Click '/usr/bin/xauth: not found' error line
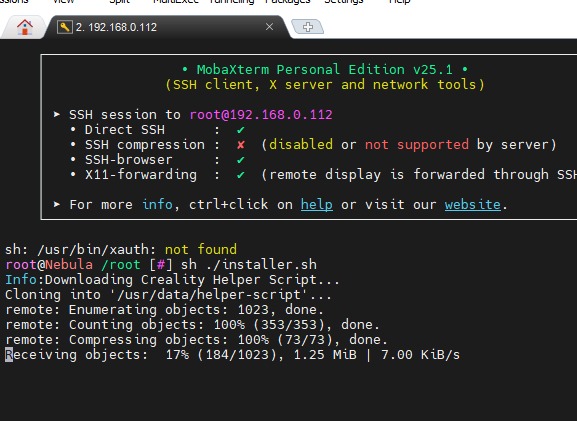Image resolution: width=577 pixels, height=421 pixels. (x=121, y=249)
